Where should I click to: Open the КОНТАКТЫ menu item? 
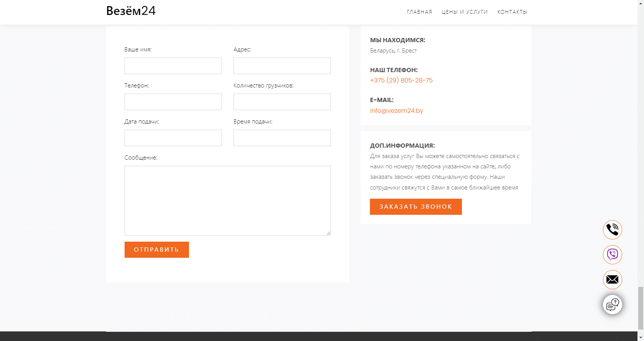click(x=513, y=12)
